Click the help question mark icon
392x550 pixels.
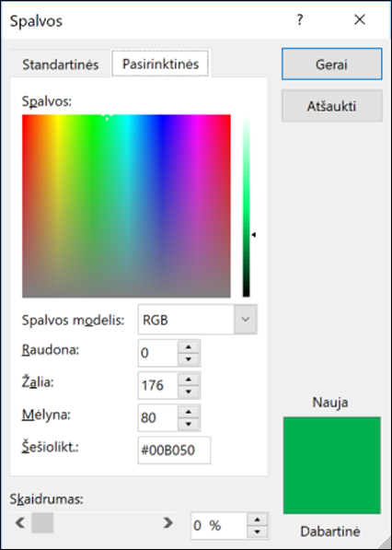click(299, 20)
